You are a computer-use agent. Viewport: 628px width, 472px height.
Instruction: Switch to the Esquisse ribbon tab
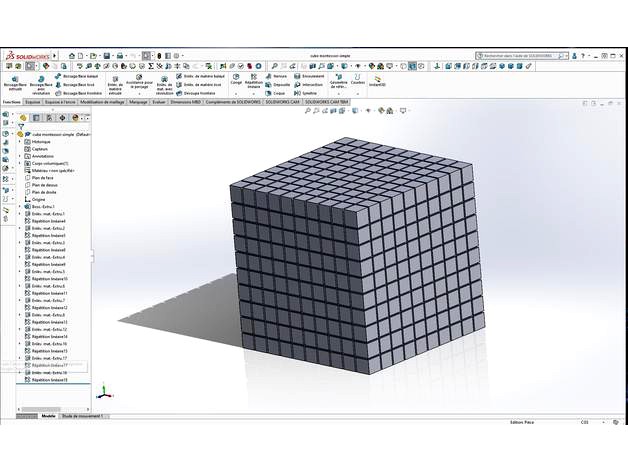pos(32,102)
